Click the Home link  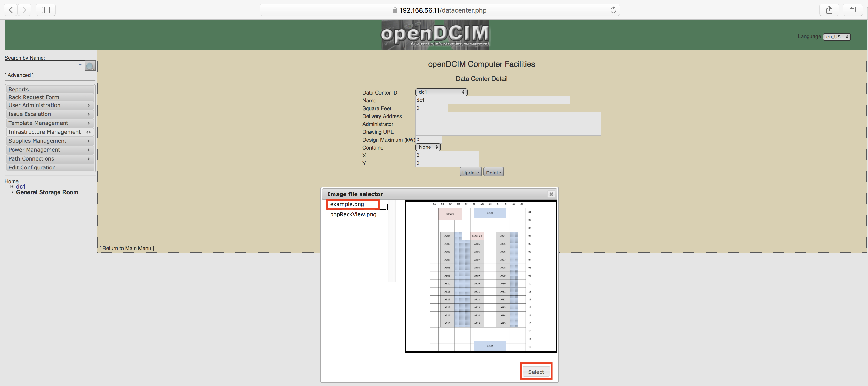tap(12, 181)
